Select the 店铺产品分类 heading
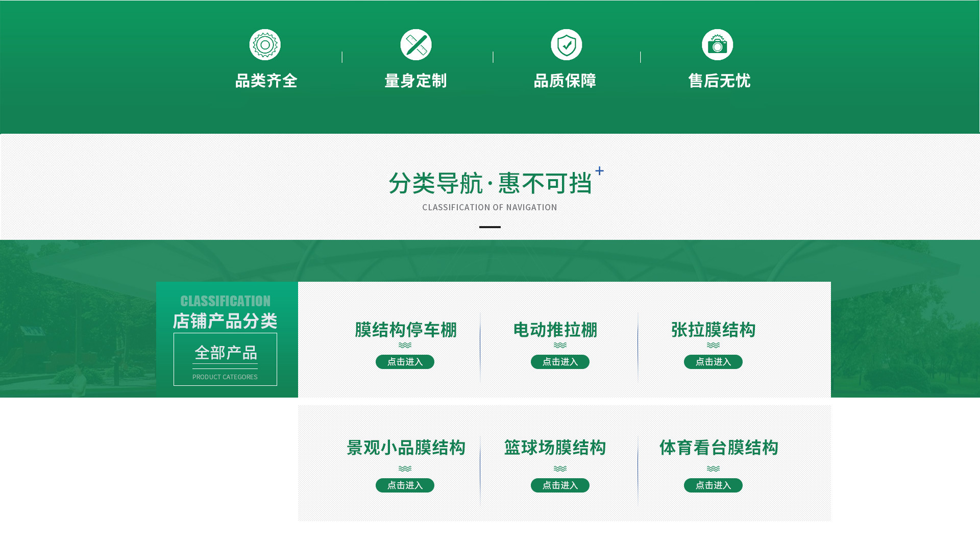Viewport: 980px width, 541px height. tap(225, 321)
